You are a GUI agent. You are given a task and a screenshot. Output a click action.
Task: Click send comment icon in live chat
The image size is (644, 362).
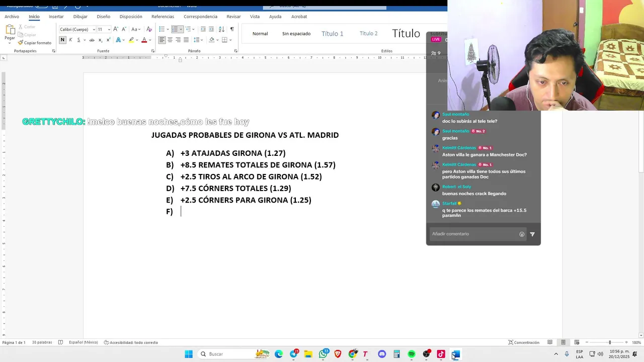pyautogui.click(x=532, y=234)
